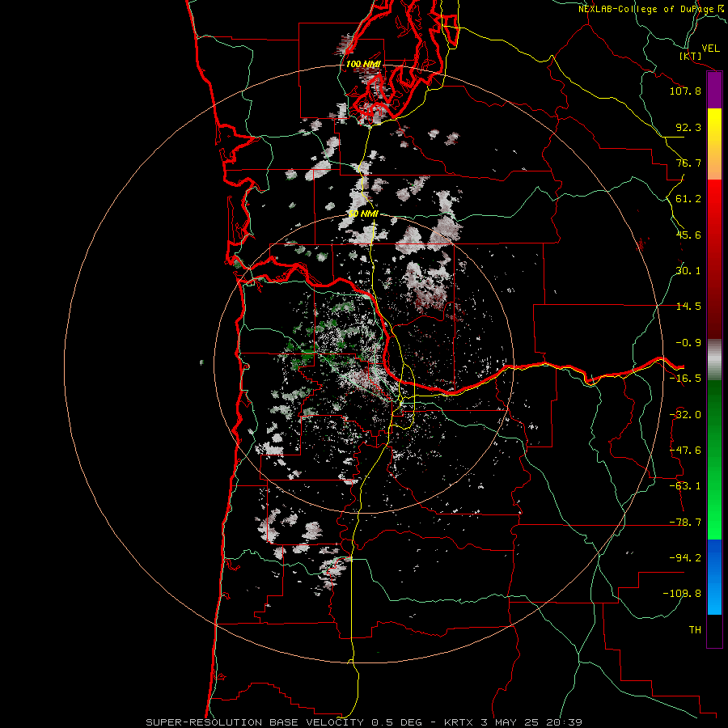
Task: Select the -0.9 legend value
Action: (688, 343)
